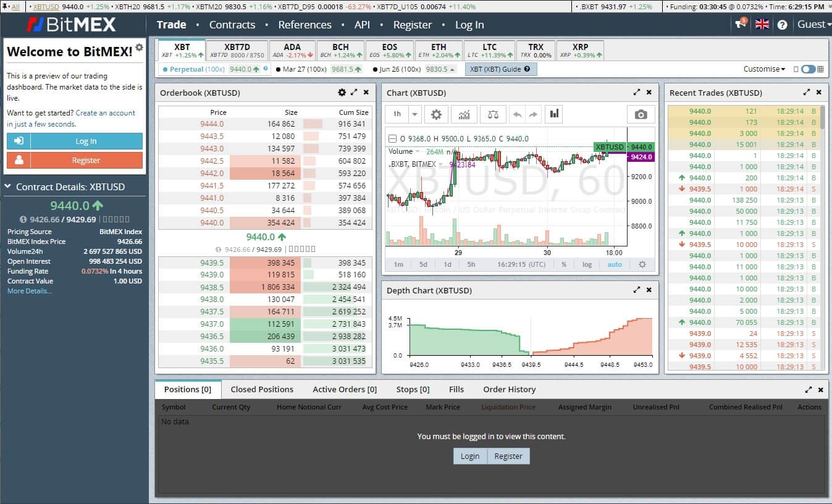Expand the Orderbook panel to fullscreen

pyautogui.click(x=354, y=92)
